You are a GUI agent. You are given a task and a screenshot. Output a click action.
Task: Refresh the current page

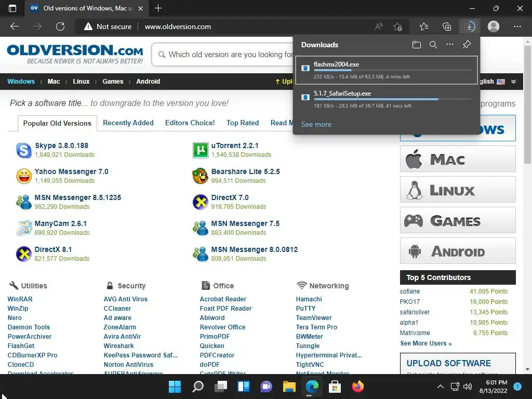[x=60, y=26]
